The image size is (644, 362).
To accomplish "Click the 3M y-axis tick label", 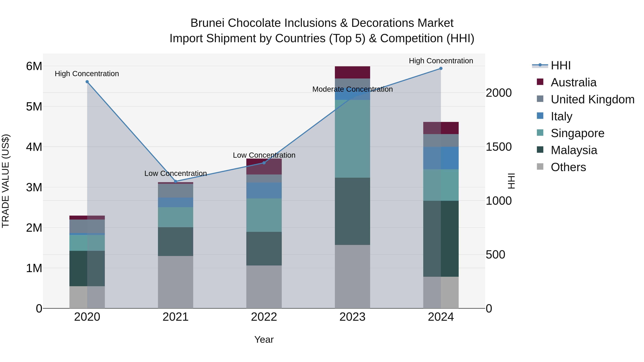I will click(34, 187).
